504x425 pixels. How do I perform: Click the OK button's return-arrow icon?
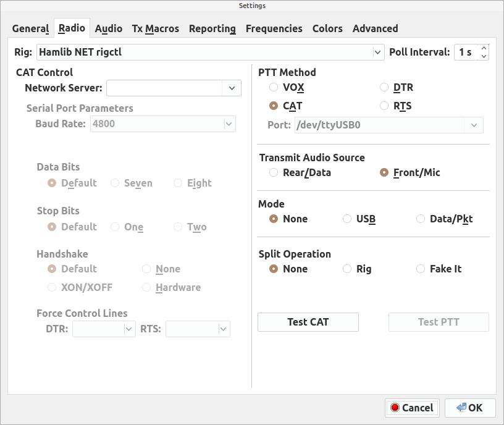[x=461, y=407]
